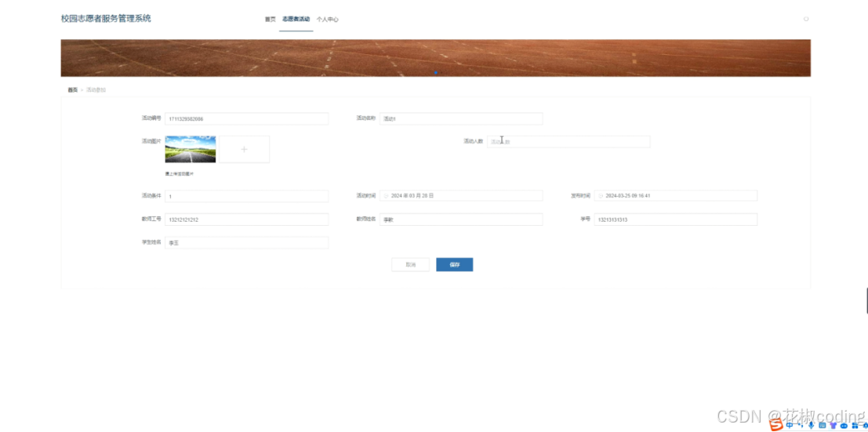Toggle the punctuation mode in the IME bar
This screenshot has width=868, height=432.
(x=801, y=426)
